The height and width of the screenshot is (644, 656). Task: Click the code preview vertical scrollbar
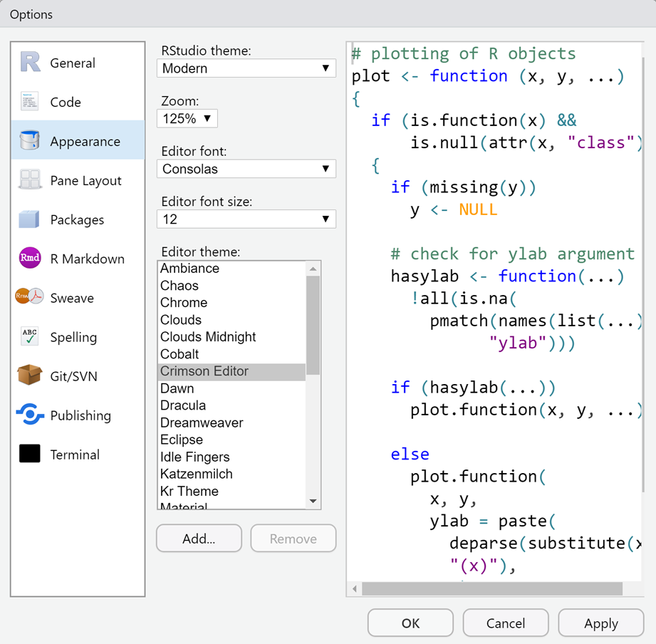point(643,275)
